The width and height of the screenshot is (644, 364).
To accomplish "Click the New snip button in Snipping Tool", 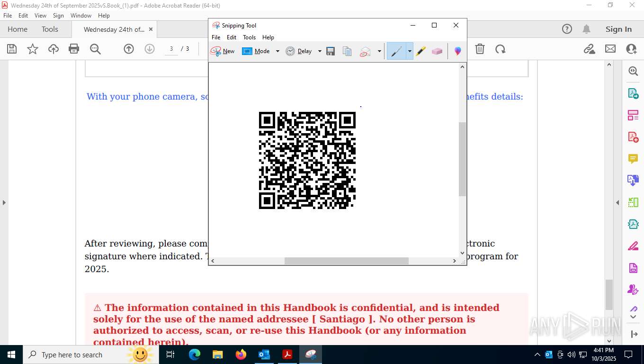I will pyautogui.click(x=223, y=51).
